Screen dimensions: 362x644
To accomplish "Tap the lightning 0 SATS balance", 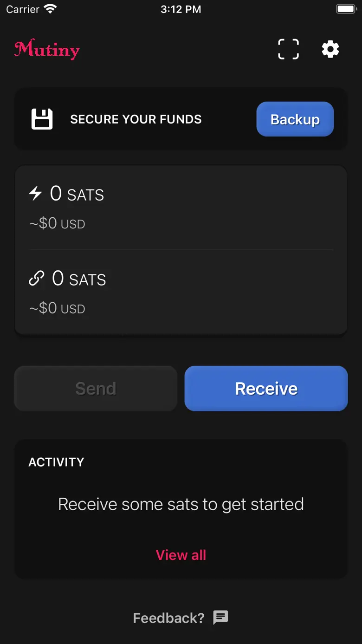I will (77, 194).
